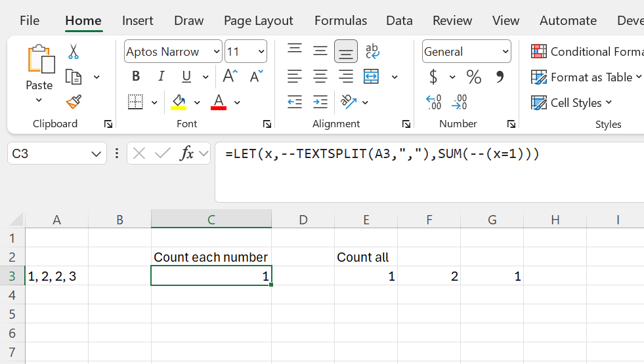
Task: Open the Data tab
Action: coord(399,20)
